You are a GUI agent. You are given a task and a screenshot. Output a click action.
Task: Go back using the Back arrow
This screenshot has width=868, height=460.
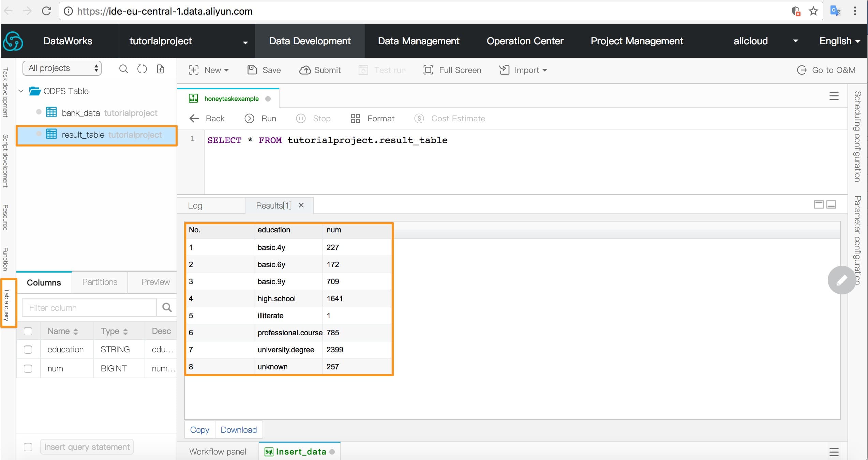[207, 119]
